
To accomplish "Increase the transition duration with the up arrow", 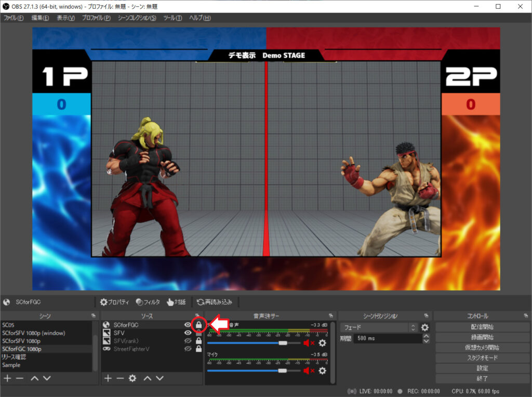I will 426,336.
